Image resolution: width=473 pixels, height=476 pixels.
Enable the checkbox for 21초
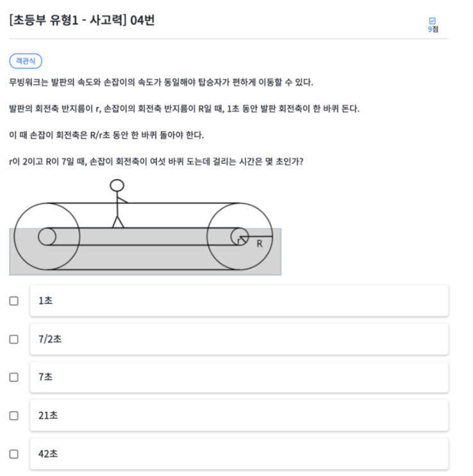(14, 416)
